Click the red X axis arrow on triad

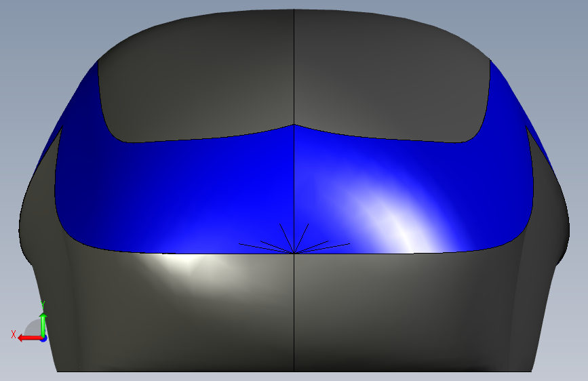[x=29, y=338]
